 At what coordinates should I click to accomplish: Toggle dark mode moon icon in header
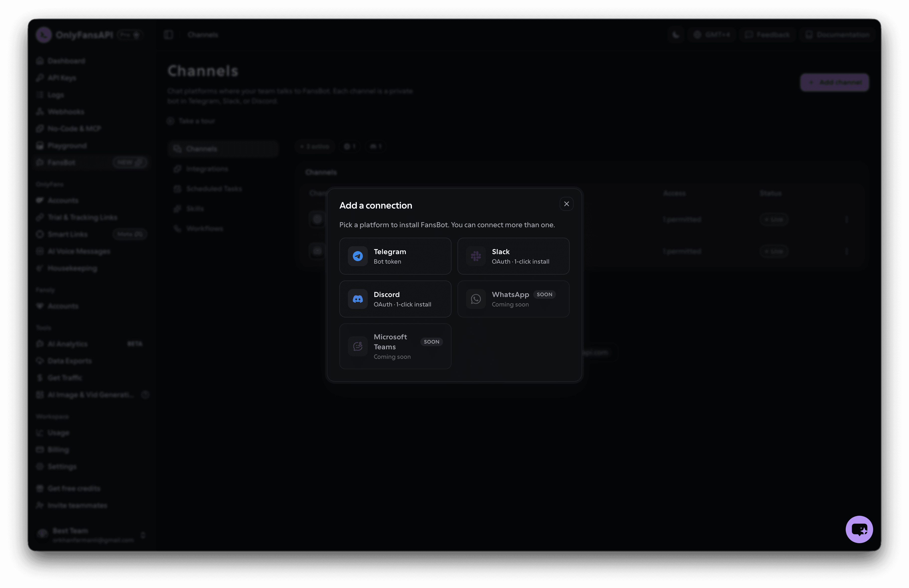675,35
